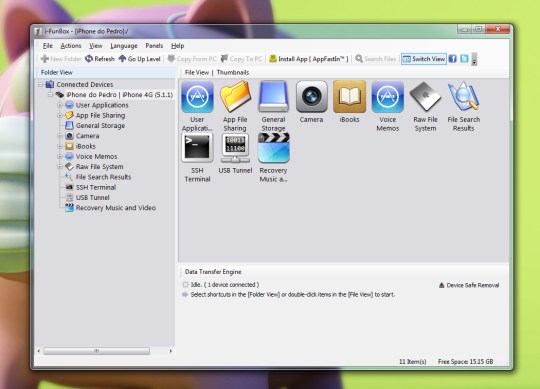Open the Recovery Music thumbnail icon
The width and height of the screenshot is (540, 389).
coord(273,148)
